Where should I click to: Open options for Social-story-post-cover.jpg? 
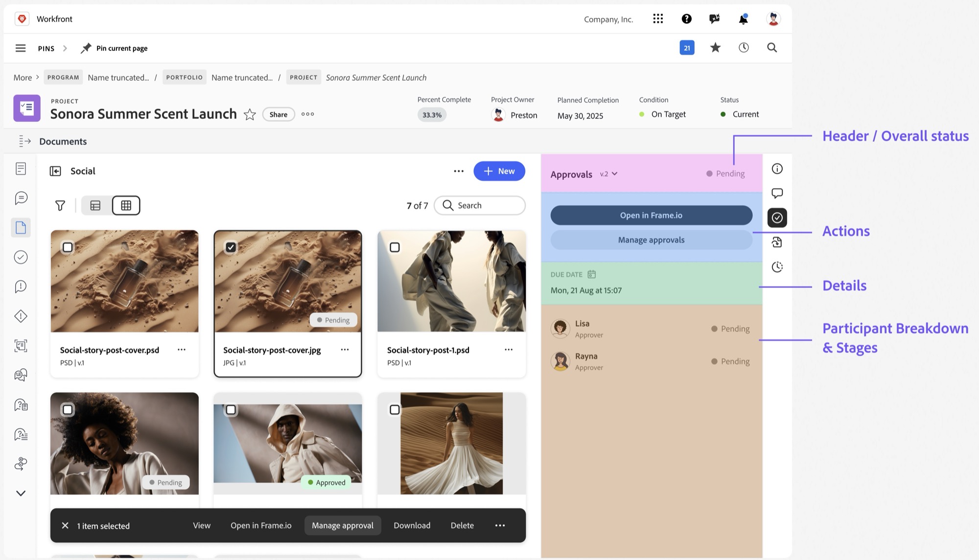point(345,350)
